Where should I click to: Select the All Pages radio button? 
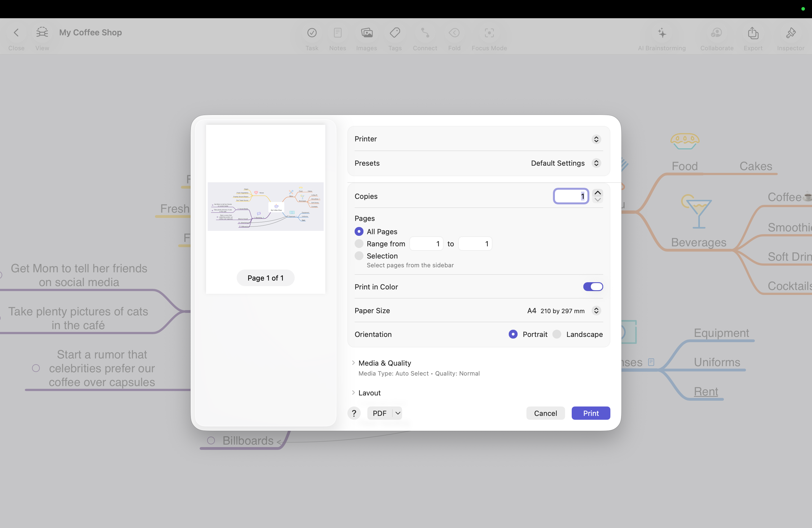click(359, 231)
